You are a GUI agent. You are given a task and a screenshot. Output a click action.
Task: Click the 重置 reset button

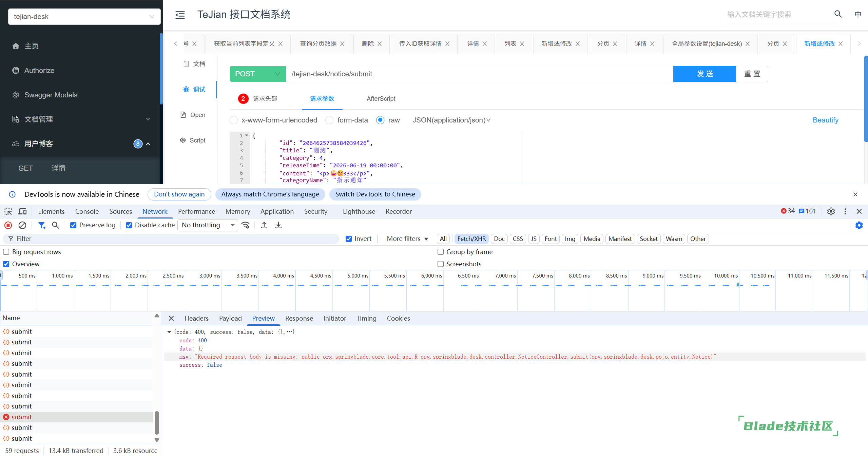(x=752, y=74)
